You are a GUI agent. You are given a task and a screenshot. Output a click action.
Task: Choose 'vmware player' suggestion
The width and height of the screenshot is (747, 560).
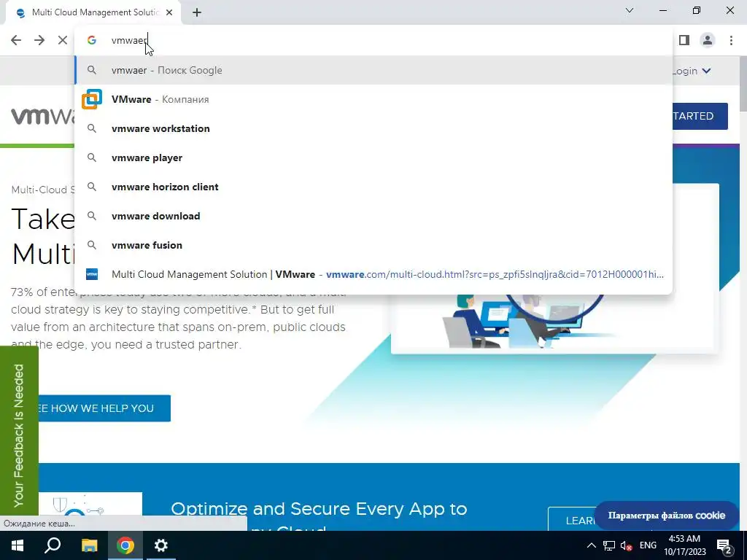pyautogui.click(x=373, y=157)
